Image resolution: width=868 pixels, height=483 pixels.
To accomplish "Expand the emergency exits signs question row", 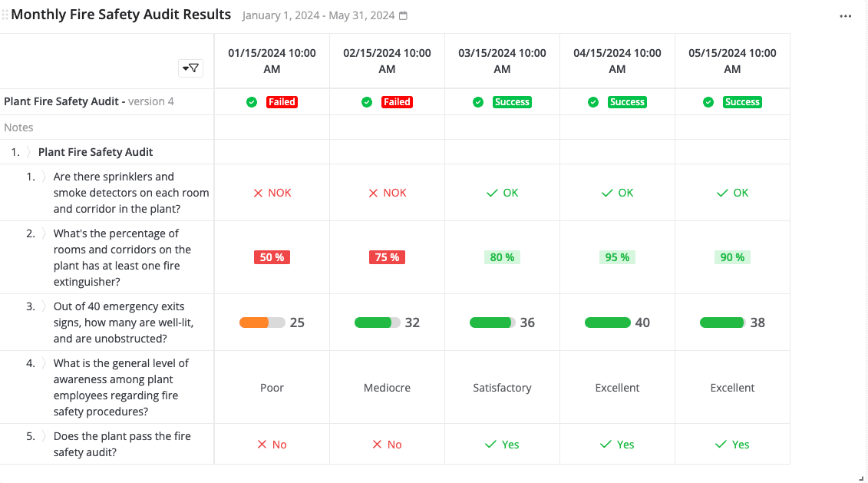I will click(43, 306).
